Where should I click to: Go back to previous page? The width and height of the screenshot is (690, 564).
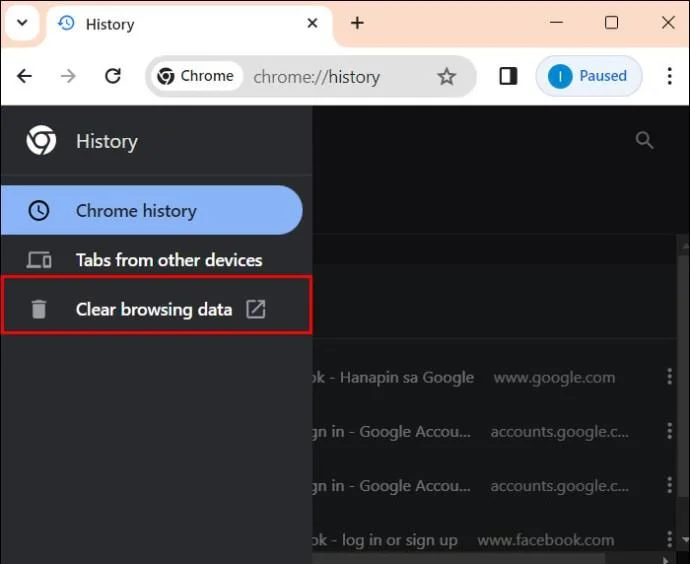(25, 76)
